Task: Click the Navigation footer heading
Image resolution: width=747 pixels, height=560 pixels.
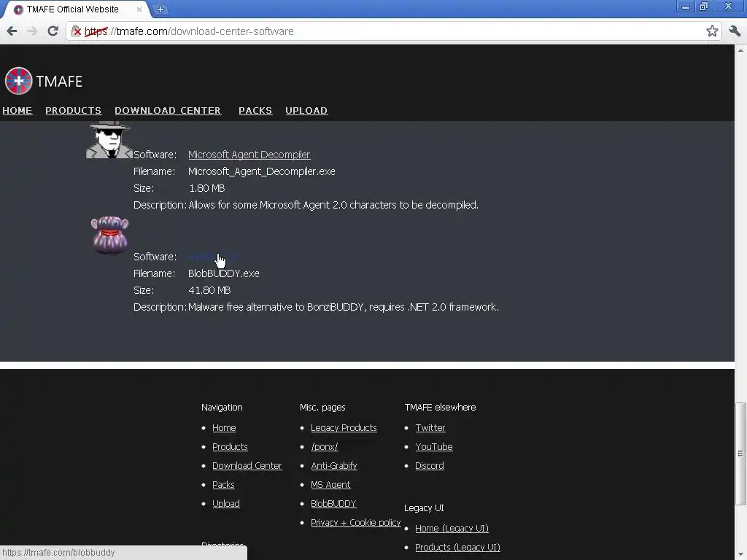Action: 222,408
